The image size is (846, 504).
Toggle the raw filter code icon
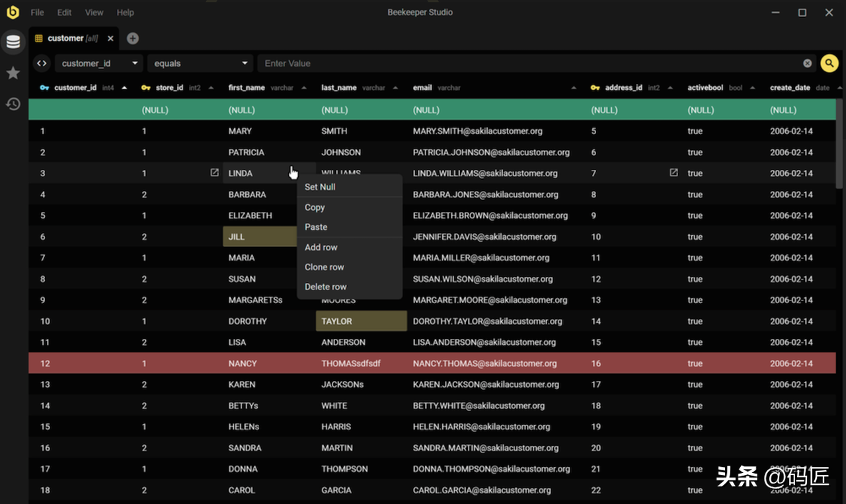[42, 63]
